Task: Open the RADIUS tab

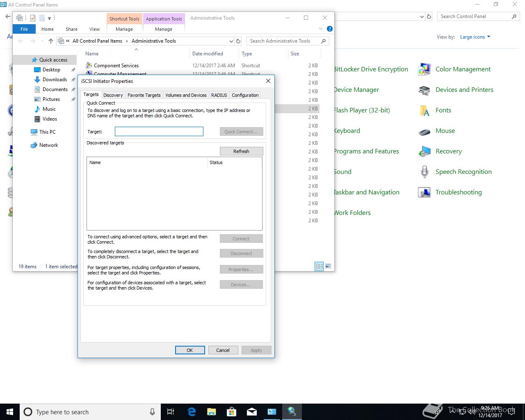Action: point(219,95)
